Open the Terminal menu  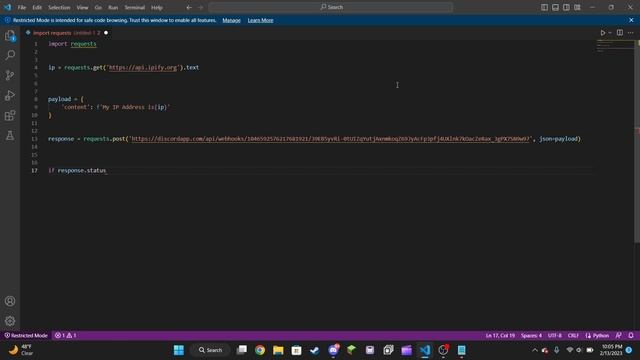(135, 7)
